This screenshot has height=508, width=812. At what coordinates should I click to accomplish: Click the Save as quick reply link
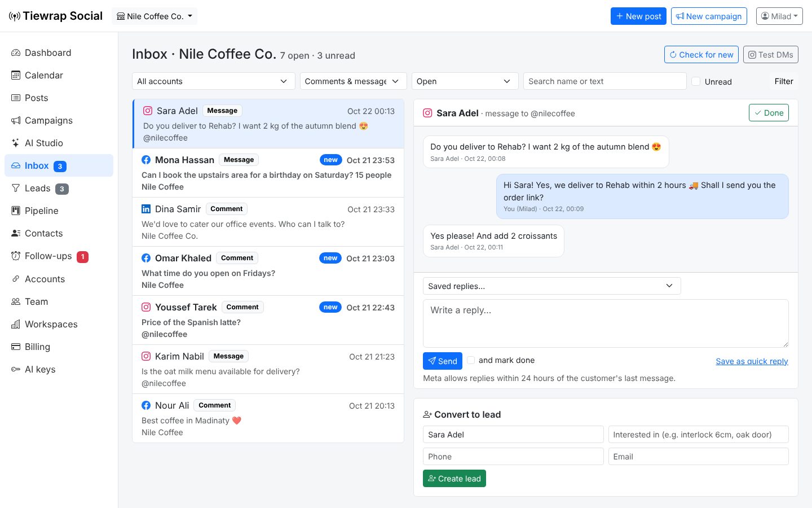(752, 361)
